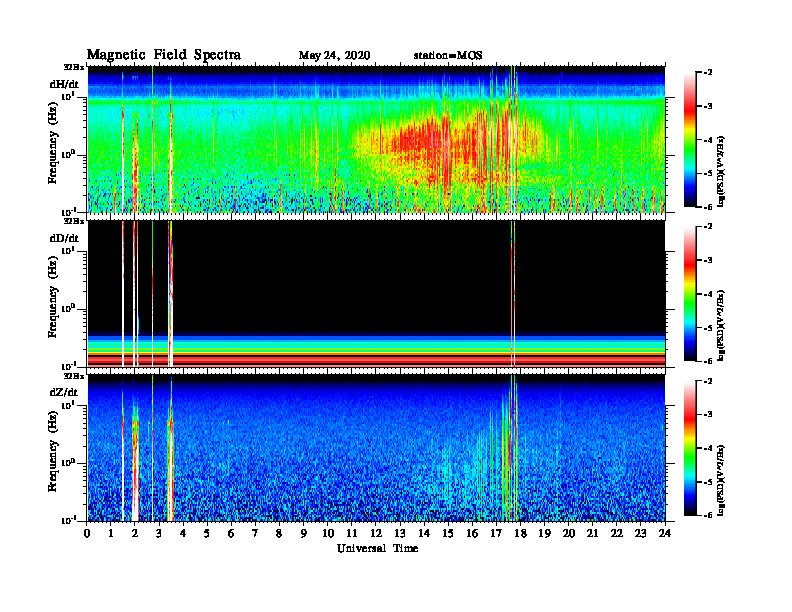Click the 'Universal Time' axis title
This screenshot has height=612, width=792.
(x=377, y=548)
